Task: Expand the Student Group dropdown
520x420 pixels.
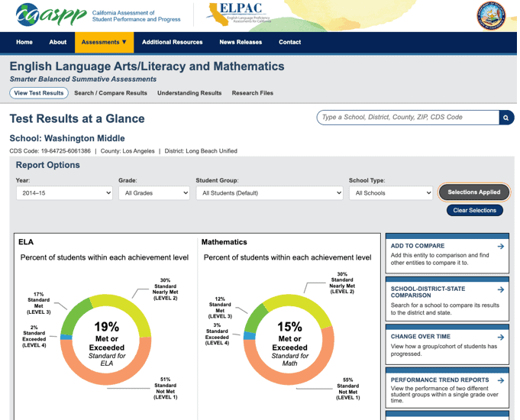Action: click(x=270, y=193)
